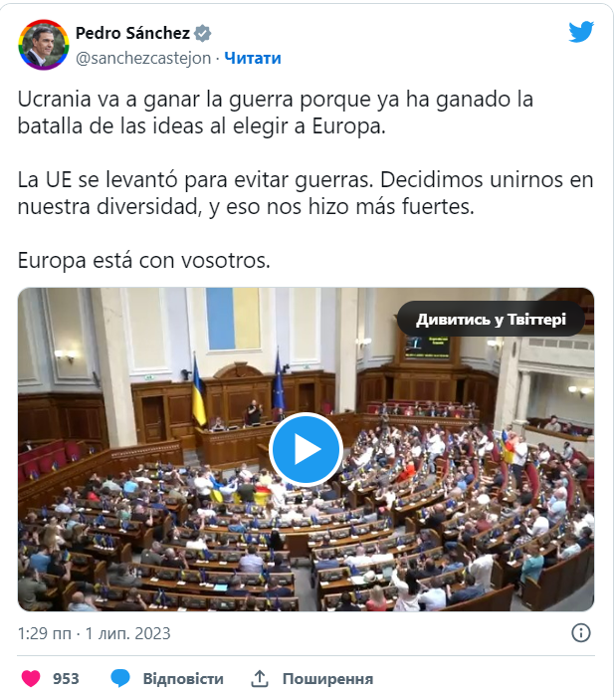Play the embedded parliament video
The image size is (616, 697).
(x=306, y=449)
